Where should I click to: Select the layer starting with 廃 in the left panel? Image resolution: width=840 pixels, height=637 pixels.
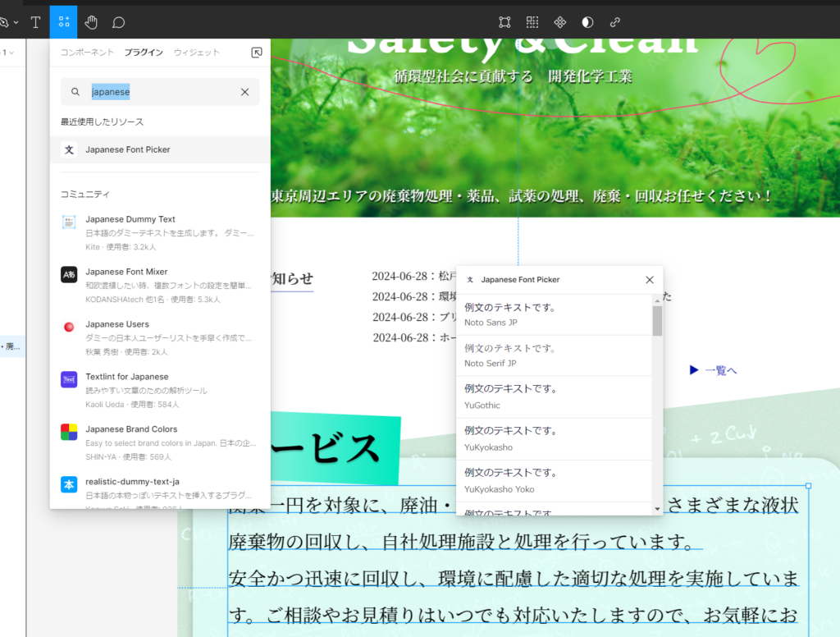[x=12, y=346]
